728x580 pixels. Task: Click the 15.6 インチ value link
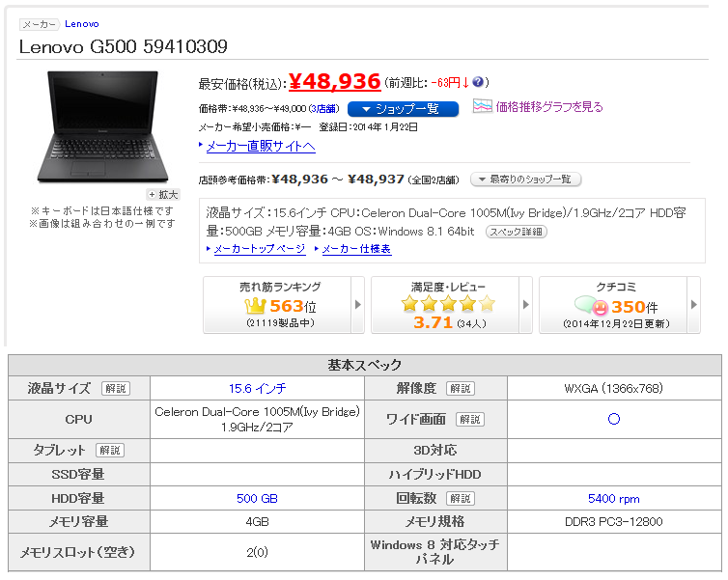[x=257, y=388]
